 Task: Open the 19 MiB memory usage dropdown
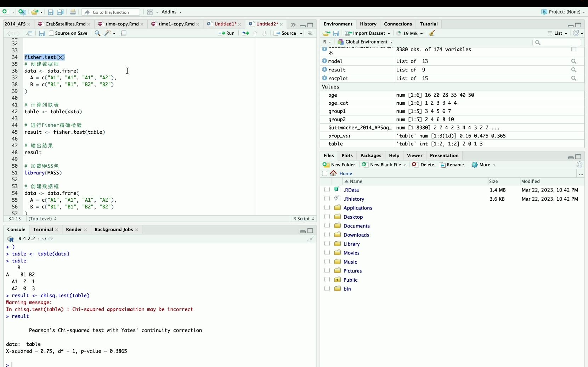(409, 33)
